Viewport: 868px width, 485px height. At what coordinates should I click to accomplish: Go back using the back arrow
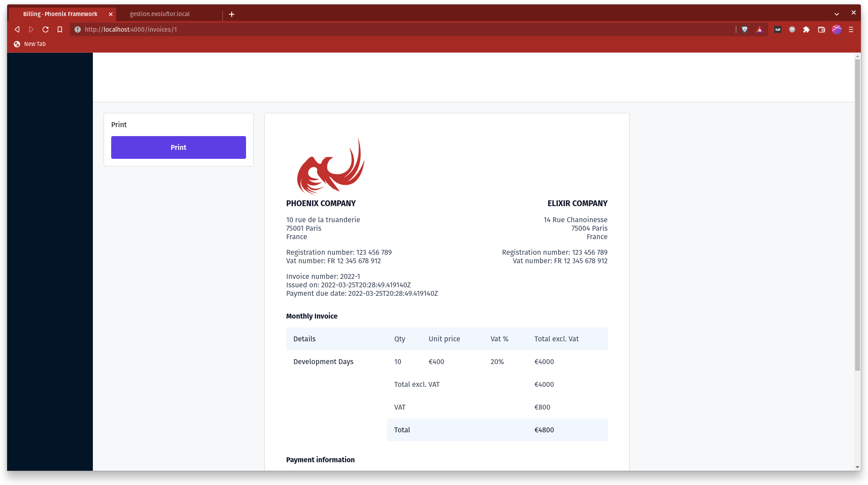pos(17,29)
